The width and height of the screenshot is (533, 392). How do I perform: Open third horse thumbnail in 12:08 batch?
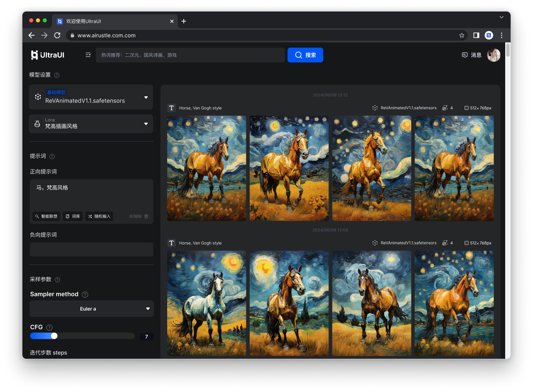(372, 303)
